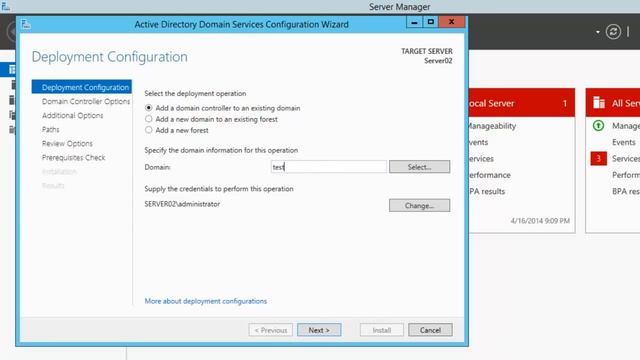Click Services in the Local Server tile
The image size is (640, 360).
[481, 159]
